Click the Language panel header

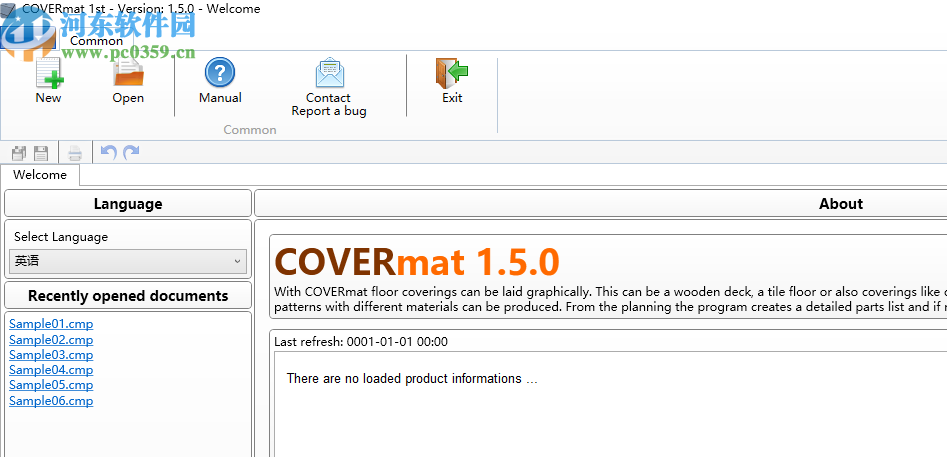(128, 203)
